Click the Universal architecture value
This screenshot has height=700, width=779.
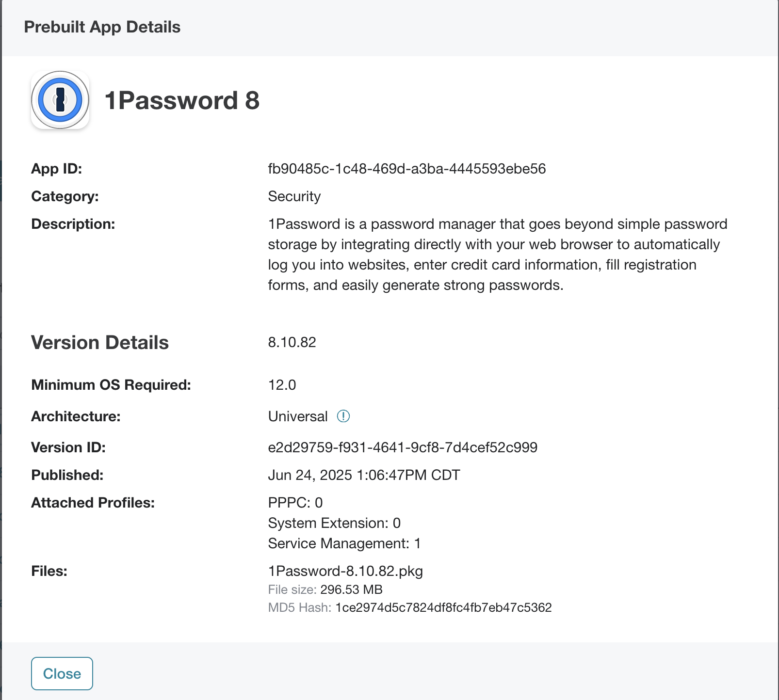pyautogui.click(x=298, y=416)
